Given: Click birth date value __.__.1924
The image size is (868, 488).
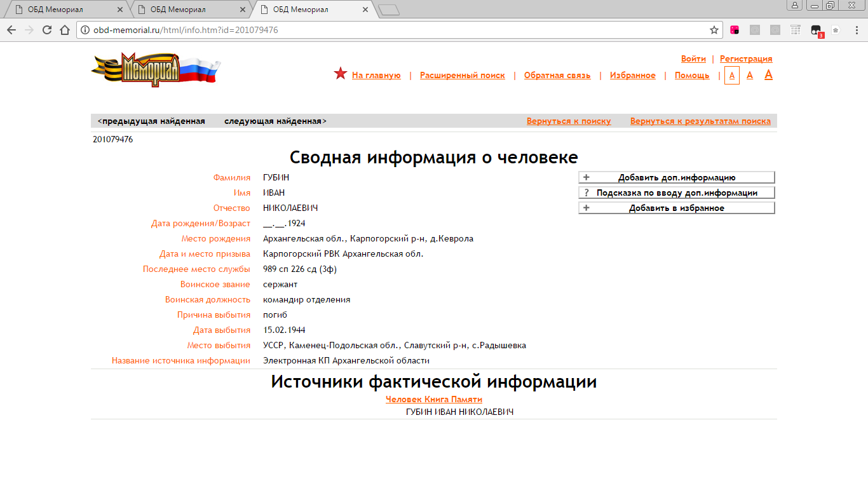Looking at the screenshot, I should coord(284,223).
